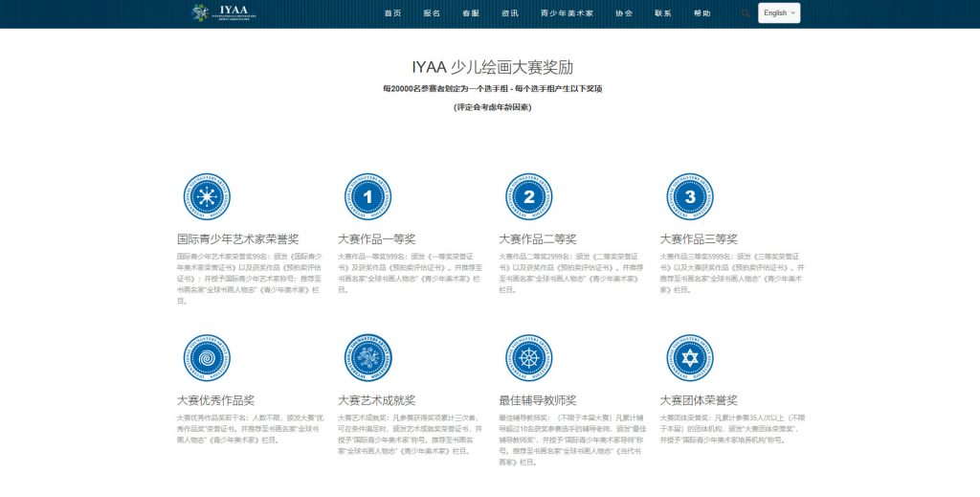Select heading 最佳辅导教师奖
The height and width of the screenshot is (497, 980).
(x=538, y=400)
